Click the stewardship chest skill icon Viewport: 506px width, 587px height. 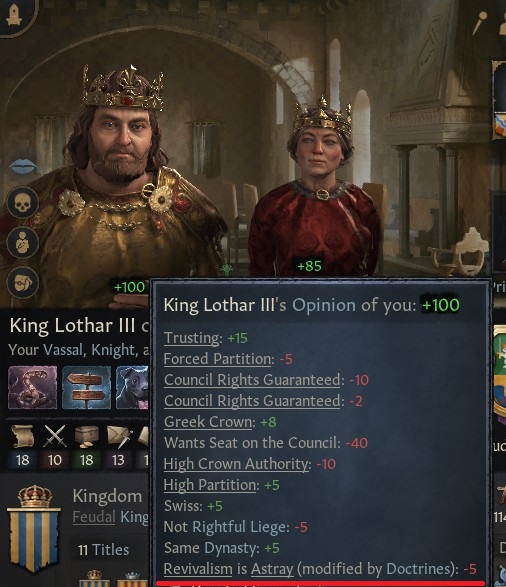coord(87,437)
